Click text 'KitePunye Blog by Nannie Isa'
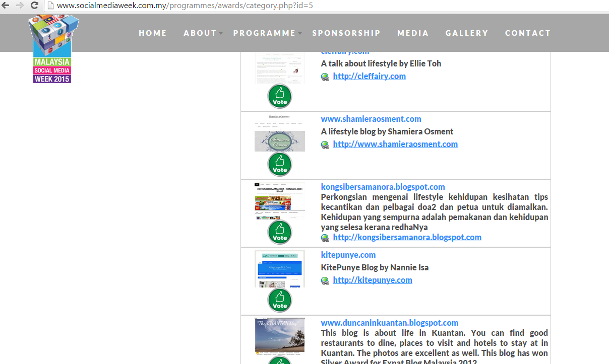 coord(375,267)
